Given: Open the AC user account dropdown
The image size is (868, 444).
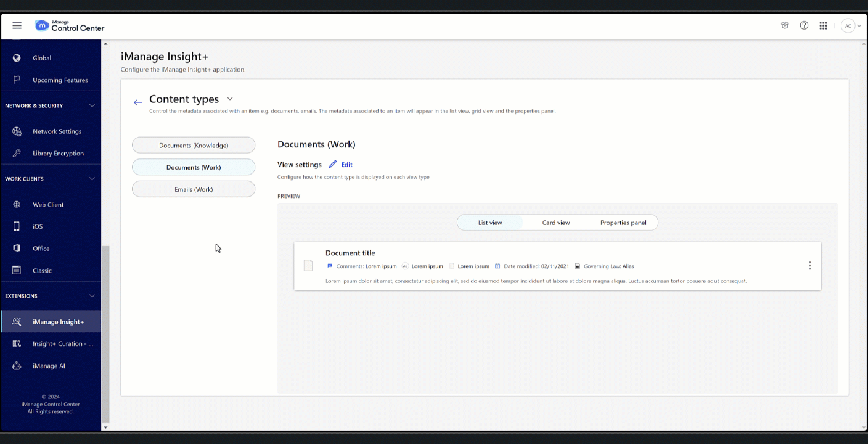Looking at the screenshot, I should [851, 26].
